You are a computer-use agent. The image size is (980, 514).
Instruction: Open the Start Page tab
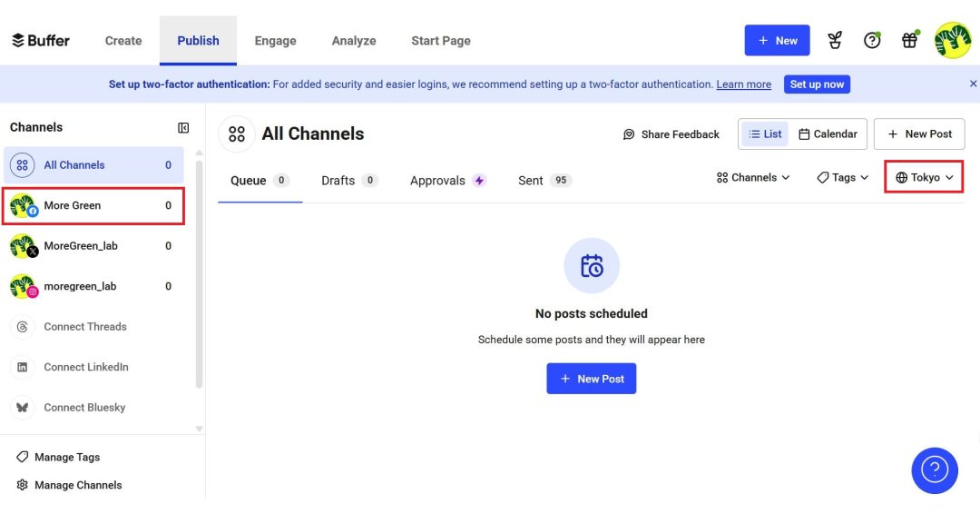[x=441, y=41]
